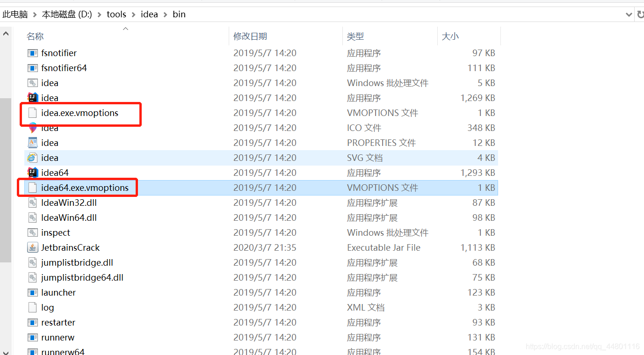Select the JetbrainsCrack jar file icon
Image resolution: width=644 pixels, height=355 pixels.
tap(32, 247)
